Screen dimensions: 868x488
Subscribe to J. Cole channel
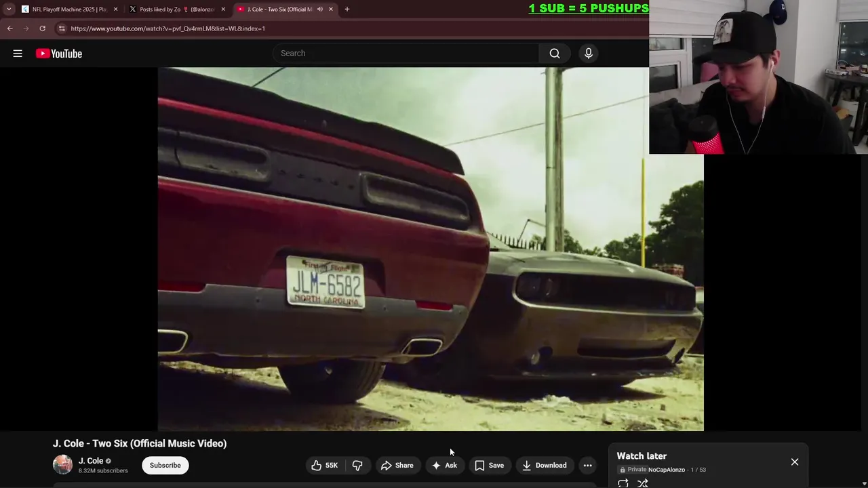(165, 466)
